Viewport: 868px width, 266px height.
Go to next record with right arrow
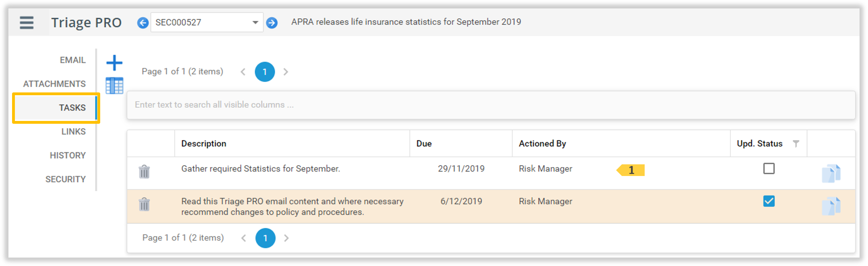tap(272, 23)
